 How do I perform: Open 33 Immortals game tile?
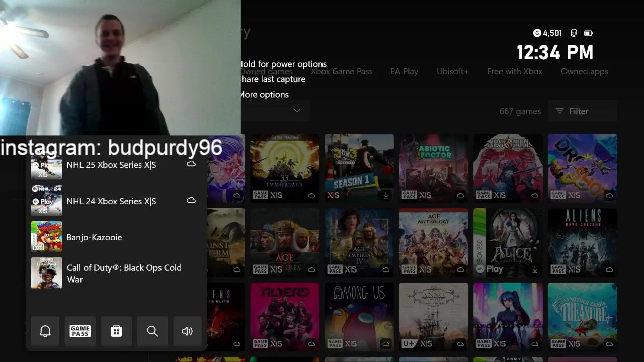[285, 168]
